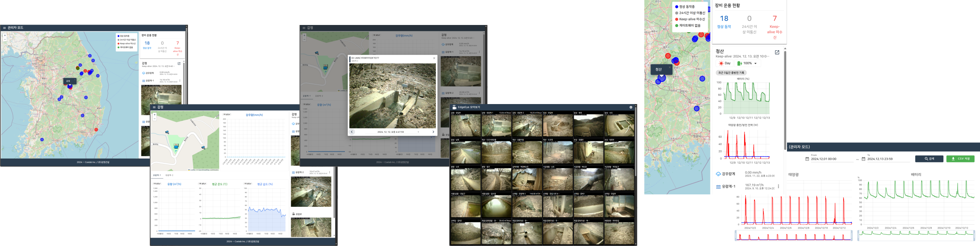Click 24시간 이상 미통신 in enlarged map legend
Viewport: 980px width, 246px height.
pyautogui.click(x=690, y=13)
